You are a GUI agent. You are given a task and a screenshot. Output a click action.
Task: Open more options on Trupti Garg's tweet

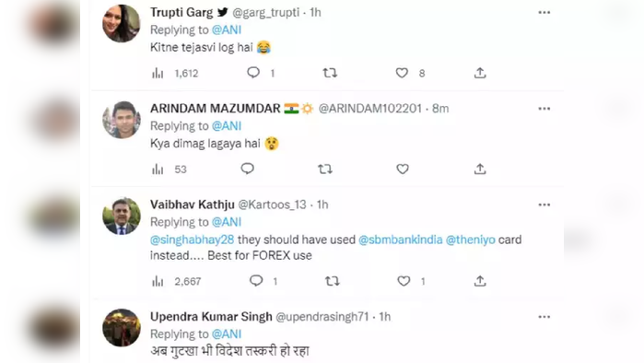point(544,13)
